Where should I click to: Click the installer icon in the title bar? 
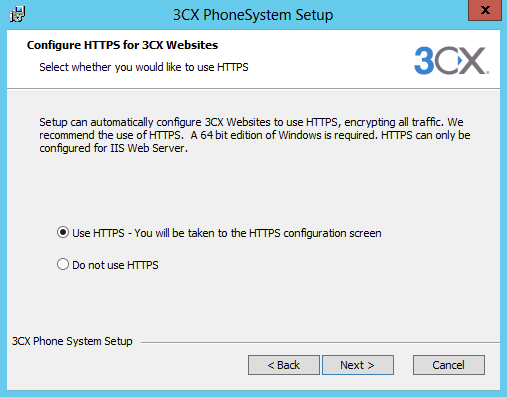point(18,14)
